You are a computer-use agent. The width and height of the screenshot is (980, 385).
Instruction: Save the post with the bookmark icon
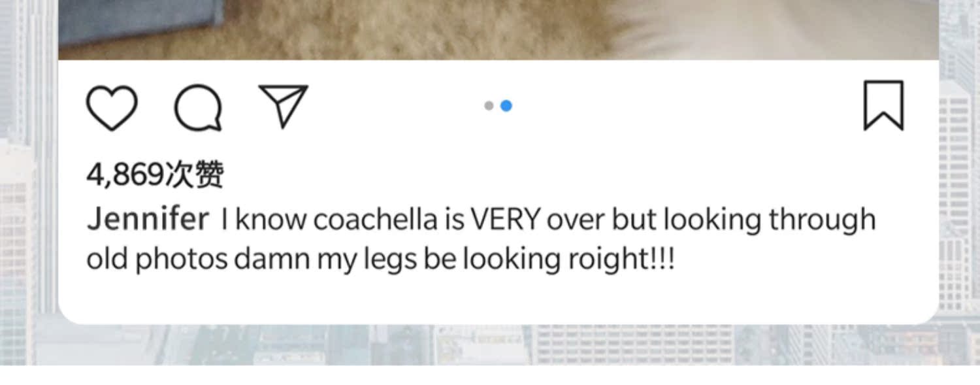883,105
